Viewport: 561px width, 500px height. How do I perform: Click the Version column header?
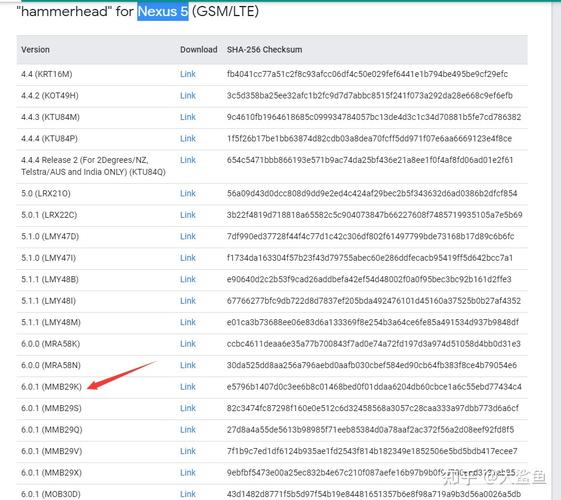click(35, 50)
